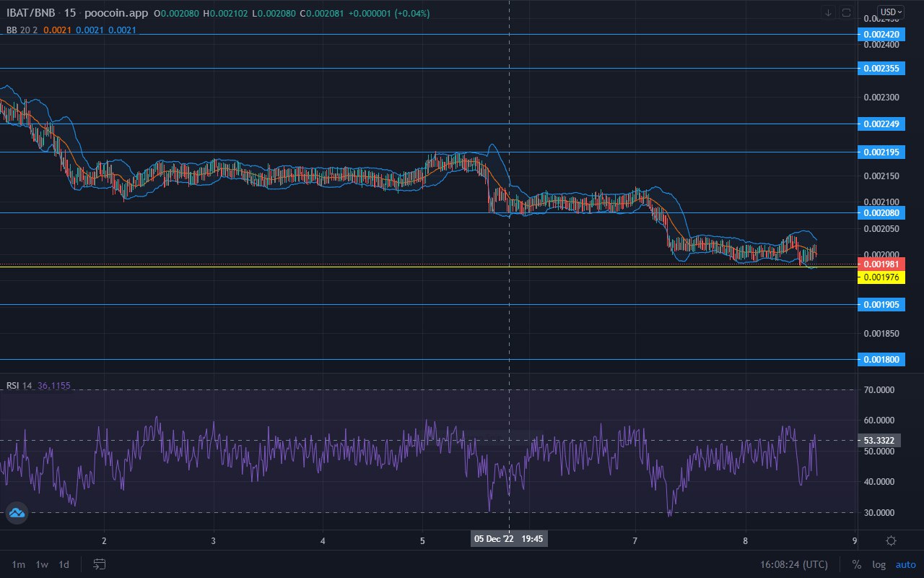The image size is (924, 578).
Task: Click the red 0.001981 current price label
Action: tap(881, 264)
